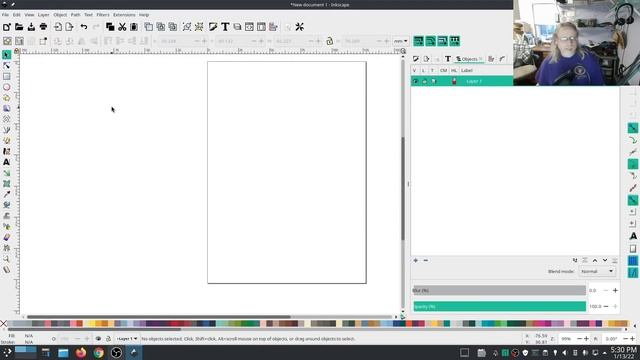The width and height of the screenshot is (640, 360).
Task: Open Fill and Stroke dialog toolbar icon
Action: point(213,27)
